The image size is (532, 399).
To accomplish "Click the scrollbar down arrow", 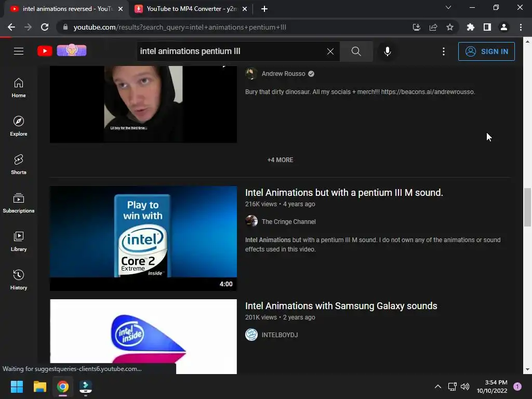I will [x=527, y=369].
